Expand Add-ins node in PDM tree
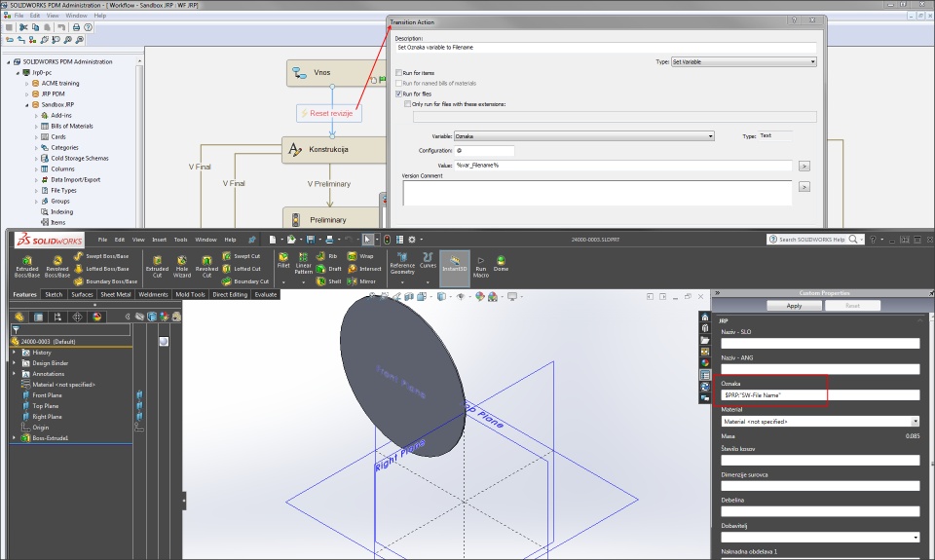Screen dimensions: 935x560 (x=36, y=116)
